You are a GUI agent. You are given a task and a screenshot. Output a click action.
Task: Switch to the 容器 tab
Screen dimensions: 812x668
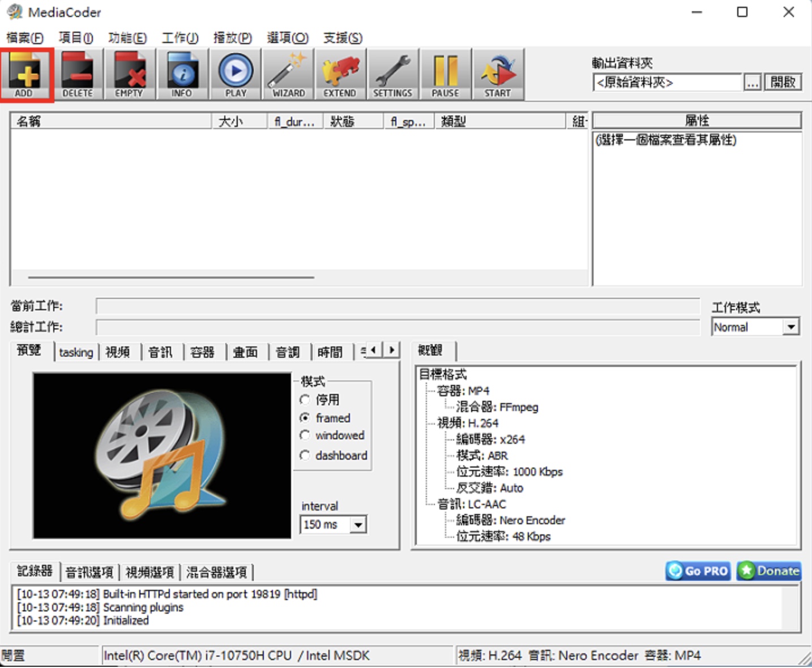tap(203, 352)
